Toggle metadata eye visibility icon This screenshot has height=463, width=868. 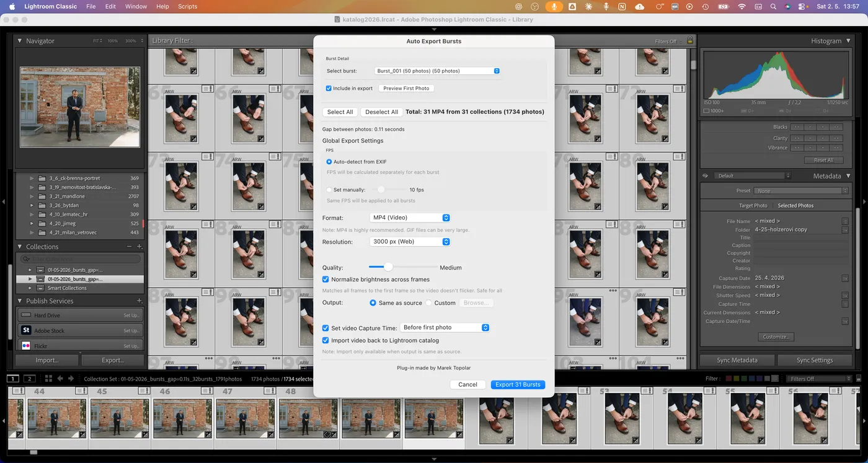706,176
